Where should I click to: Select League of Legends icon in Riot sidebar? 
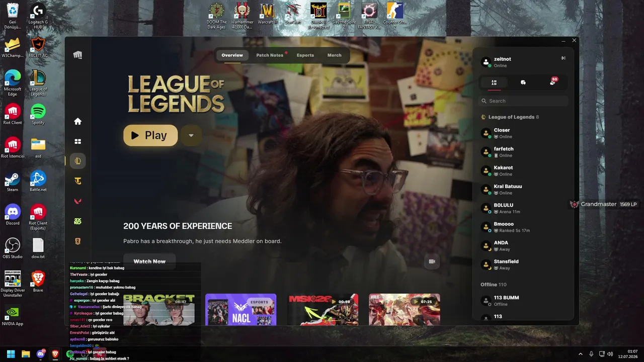77,161
